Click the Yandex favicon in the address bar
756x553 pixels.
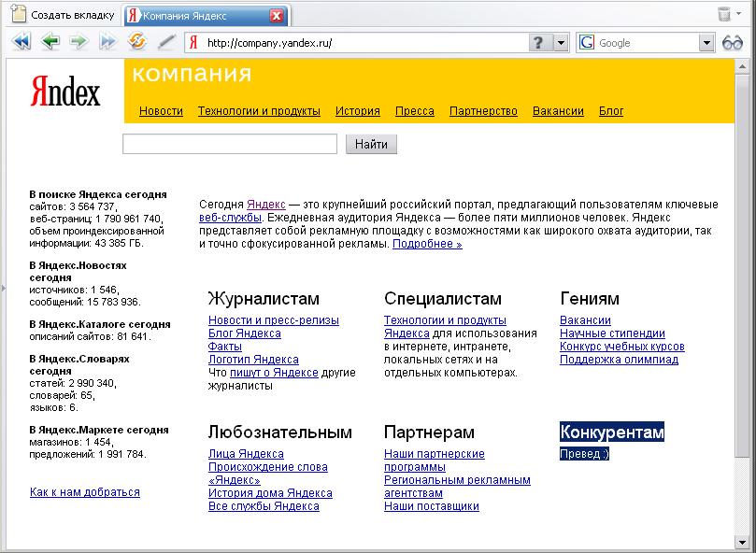point(193,42)
